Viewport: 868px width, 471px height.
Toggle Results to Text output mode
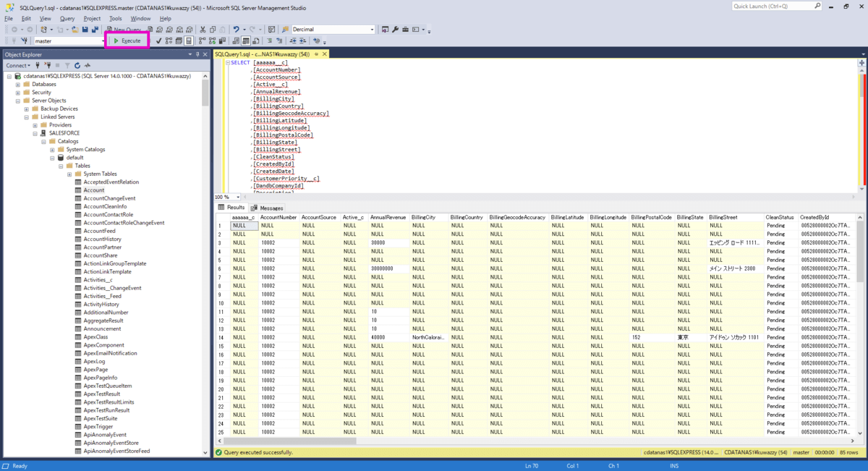(x=236, y=41)
